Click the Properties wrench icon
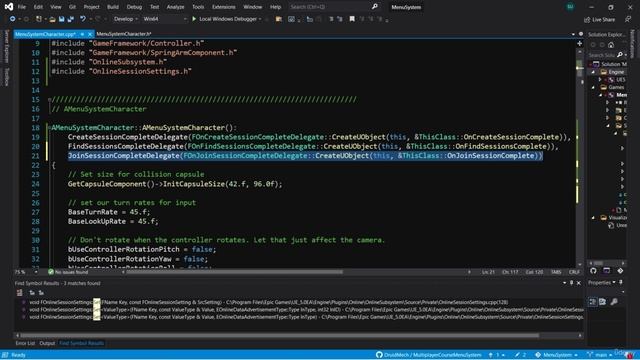The height and width of the screenshot is (360, 640). 614,302
